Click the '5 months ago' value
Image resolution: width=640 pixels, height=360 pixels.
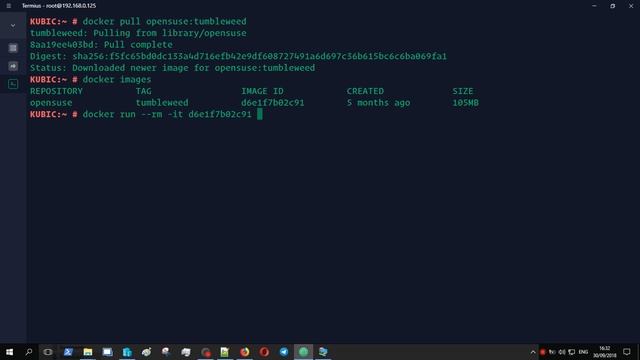coord(378,103)
